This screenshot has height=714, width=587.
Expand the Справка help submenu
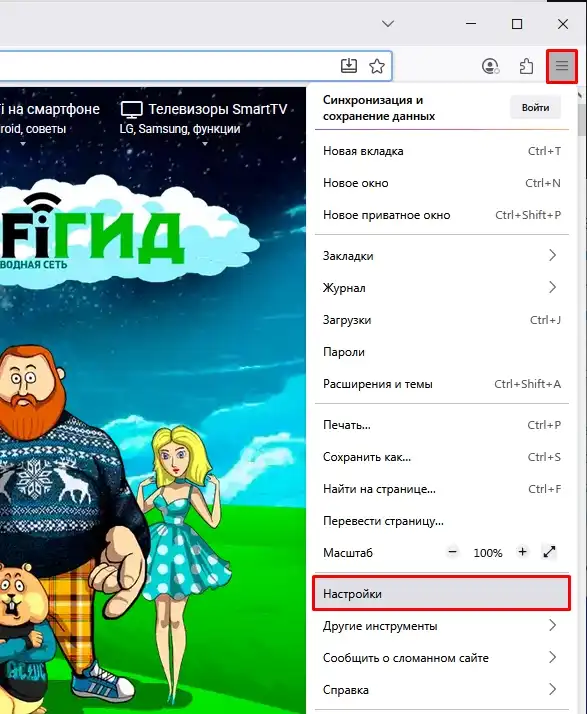click(442, 690)
